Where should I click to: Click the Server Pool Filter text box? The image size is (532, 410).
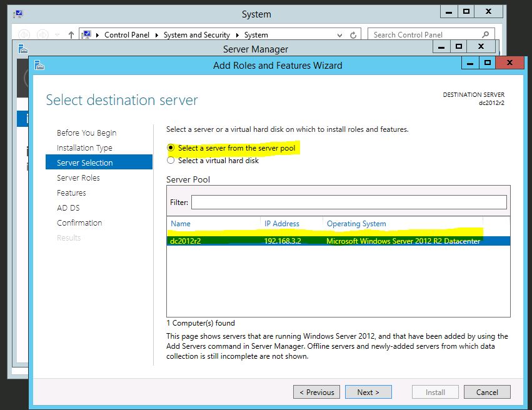[349, 202]
